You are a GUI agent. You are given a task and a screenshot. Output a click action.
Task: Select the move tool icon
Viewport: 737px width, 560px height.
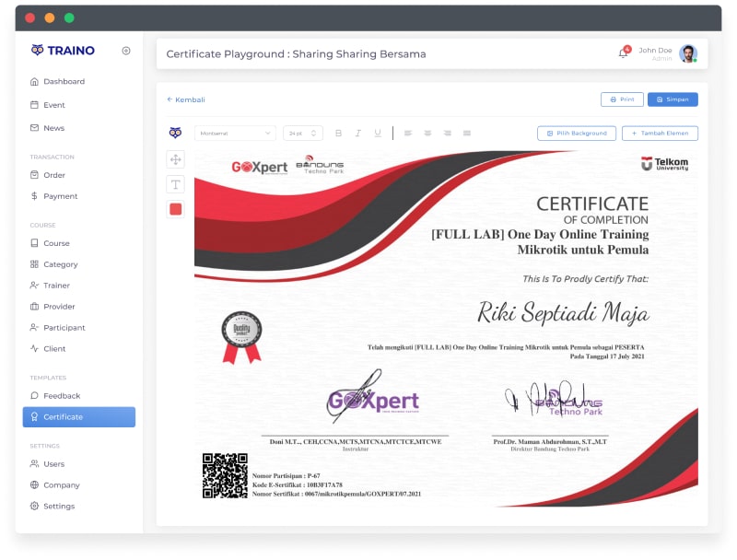pos(175,159)
